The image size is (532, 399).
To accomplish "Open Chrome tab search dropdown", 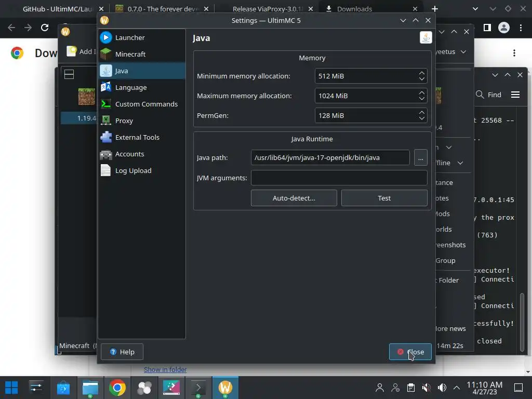I will pyautogui.click(x=475, y=9).
